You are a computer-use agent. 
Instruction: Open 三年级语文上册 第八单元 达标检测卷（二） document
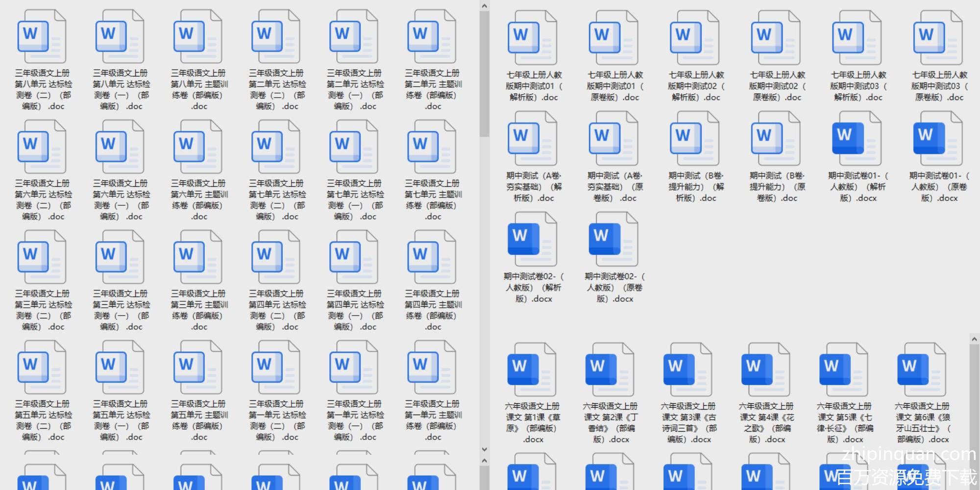(x=42, y=37)
